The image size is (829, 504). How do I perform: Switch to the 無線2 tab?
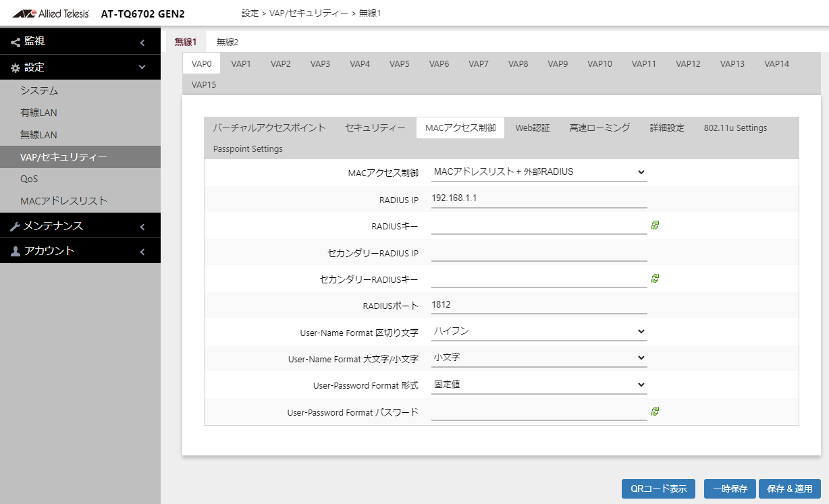[x=228, y=42]
